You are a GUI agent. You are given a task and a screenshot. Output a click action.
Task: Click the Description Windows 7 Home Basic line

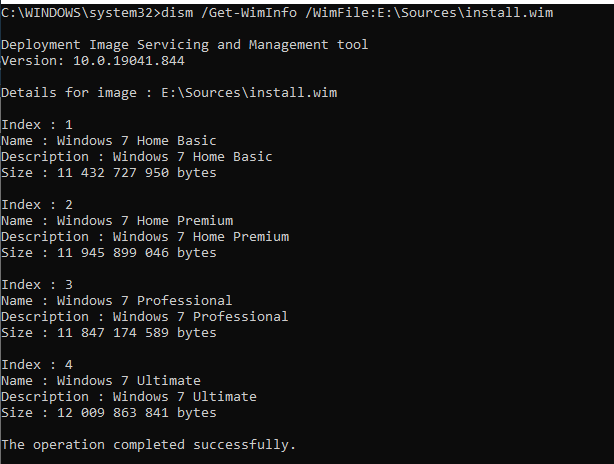(x=137, y=157)
